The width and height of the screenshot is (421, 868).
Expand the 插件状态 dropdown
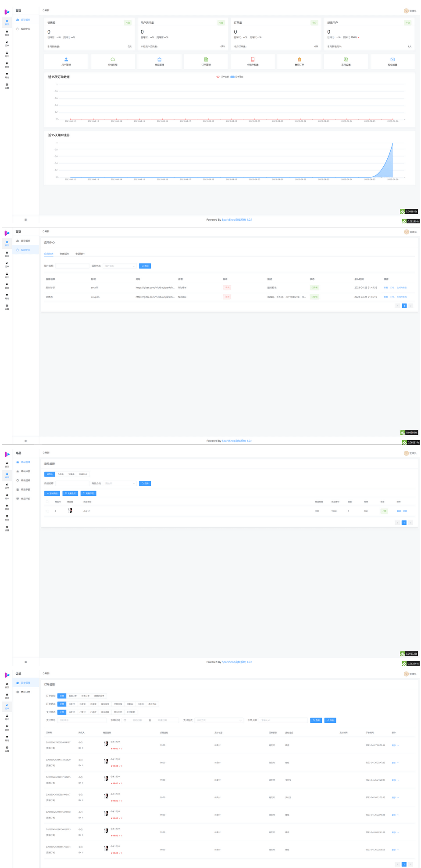120,266
